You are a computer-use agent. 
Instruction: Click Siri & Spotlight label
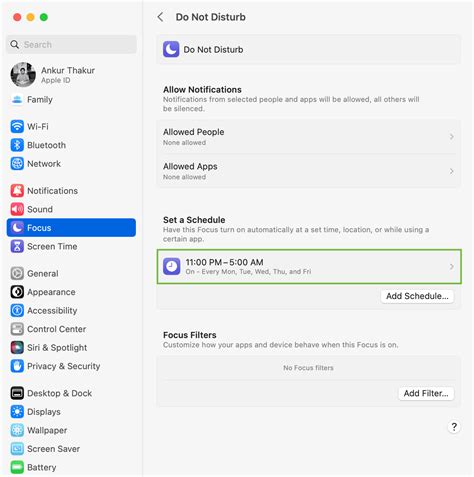(57, 347)
